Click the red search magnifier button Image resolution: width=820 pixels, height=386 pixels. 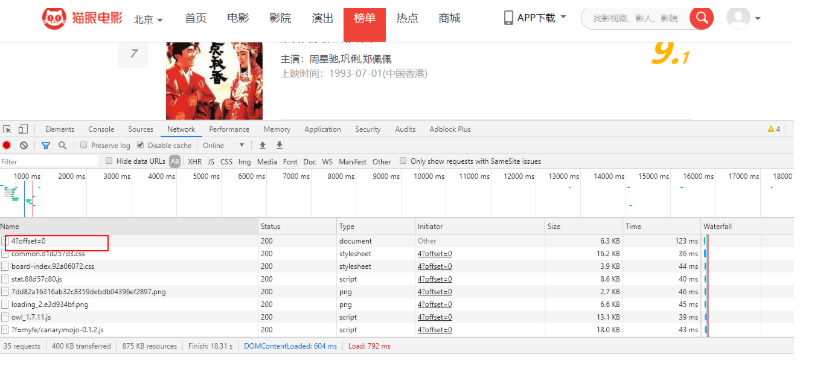pos(701,18)
